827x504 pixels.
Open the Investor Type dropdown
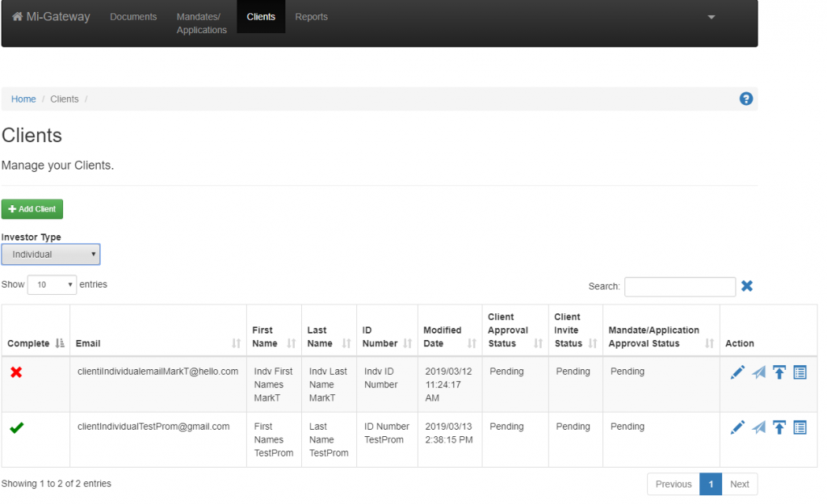tap(51, 254)
